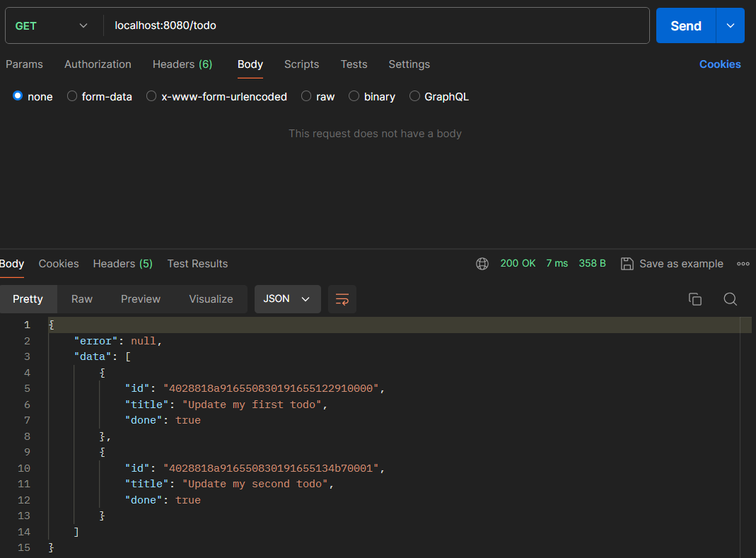Select the request Body tab
756x558 pixels.
coord(250,64)
